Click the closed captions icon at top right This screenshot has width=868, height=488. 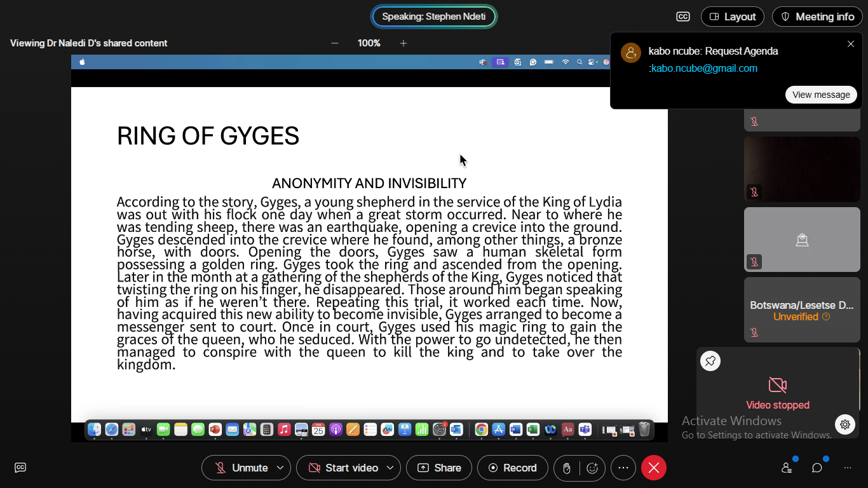pyautogui.click(x=683, y=17)
